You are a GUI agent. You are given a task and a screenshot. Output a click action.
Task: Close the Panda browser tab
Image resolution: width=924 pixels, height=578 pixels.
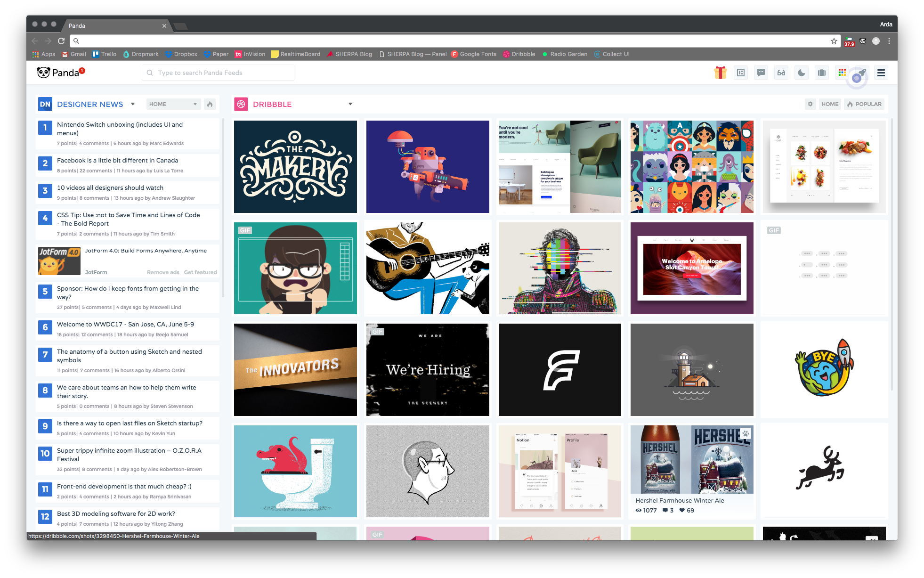click(x=164, y=26)
